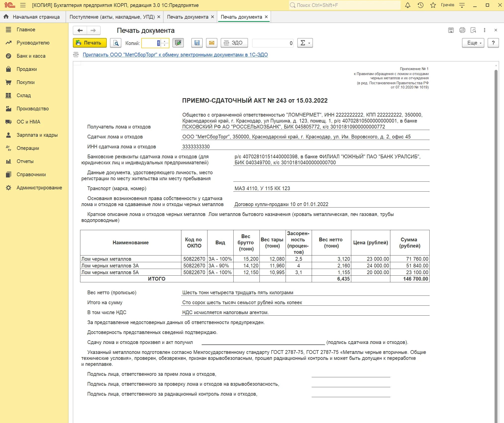This screenshot has width=504, height=423.
Task: Open the favorites star icon
Action: click(x=433, y=5)
